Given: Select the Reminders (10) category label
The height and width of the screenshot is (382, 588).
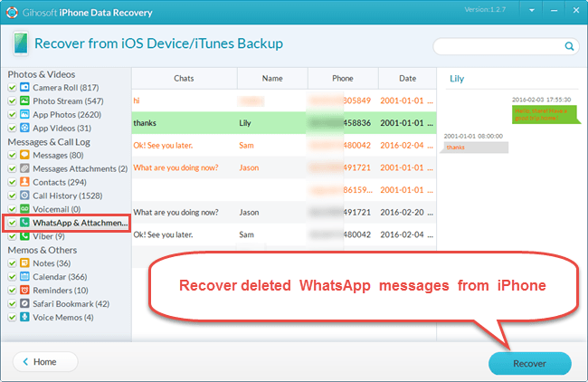Looking at the screenshot, I should tap(61, 290).
